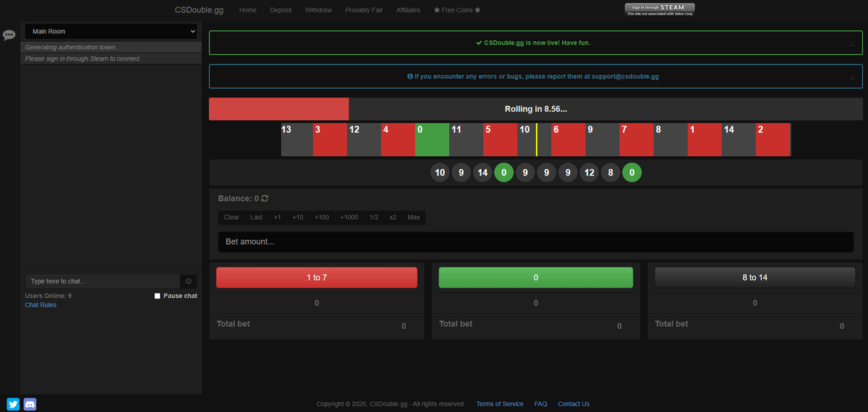
Task: Add 100 to bet with +100
Action: tap(322, 218)
